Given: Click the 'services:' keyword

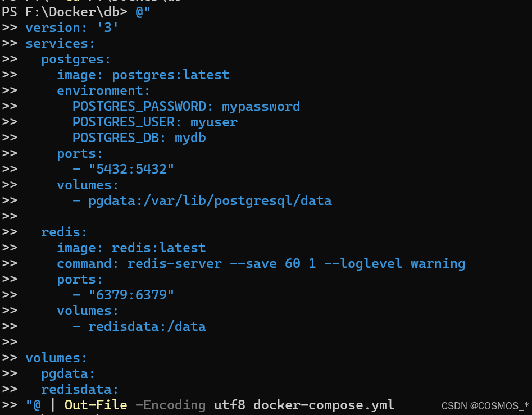Looking at the screenshot, I should (60, 43).
